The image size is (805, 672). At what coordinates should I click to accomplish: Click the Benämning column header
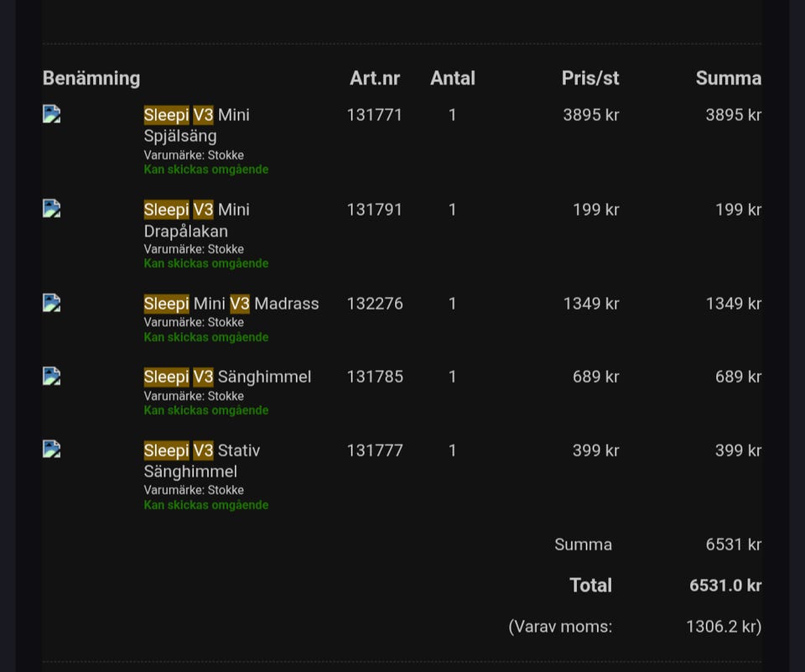coord(91,78)
